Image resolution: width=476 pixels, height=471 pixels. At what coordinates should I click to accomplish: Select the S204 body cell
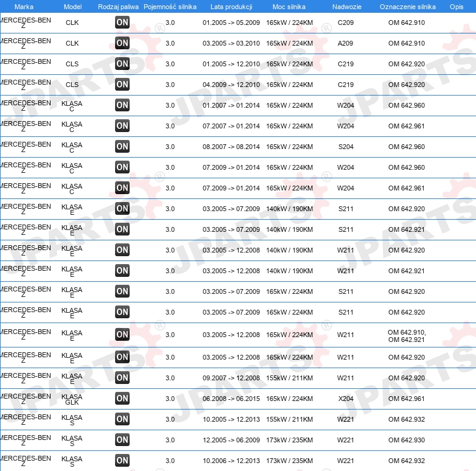[346, 147]
